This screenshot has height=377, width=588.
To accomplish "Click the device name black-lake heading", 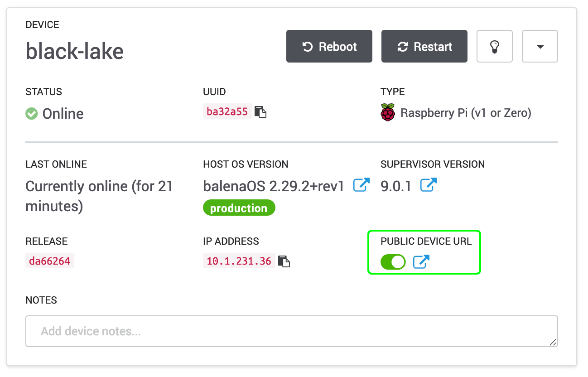I will tap(75, 51).
